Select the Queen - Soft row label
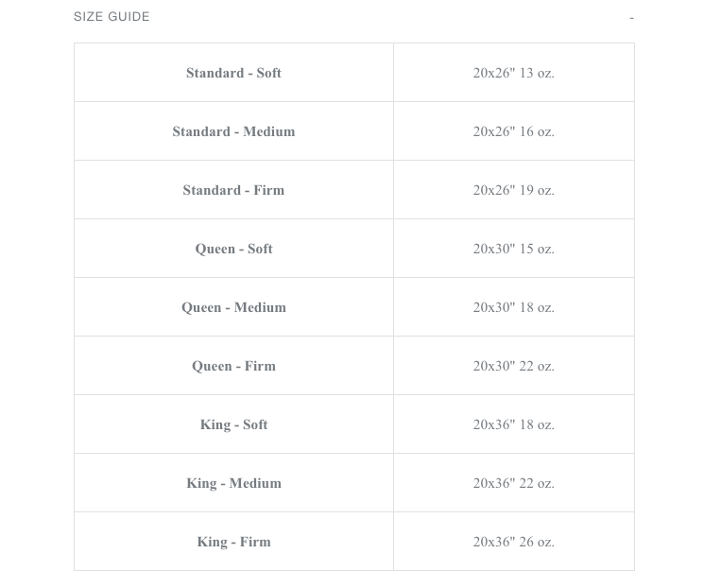 coord(233,249)
